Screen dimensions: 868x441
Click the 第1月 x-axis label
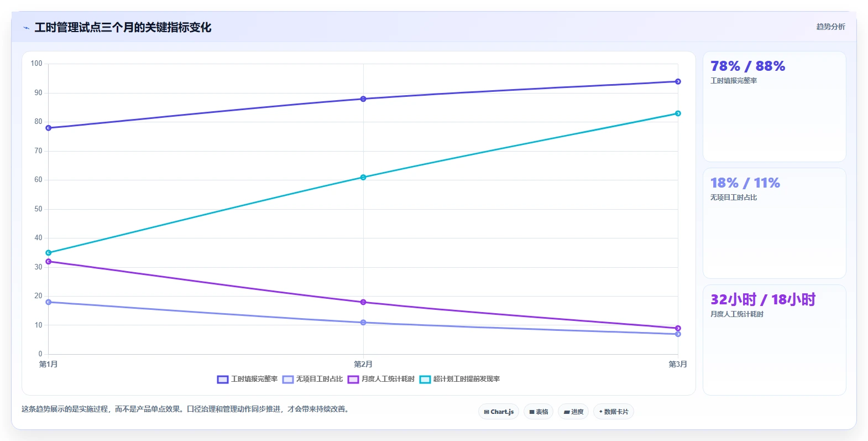click(x=49, y=364)
